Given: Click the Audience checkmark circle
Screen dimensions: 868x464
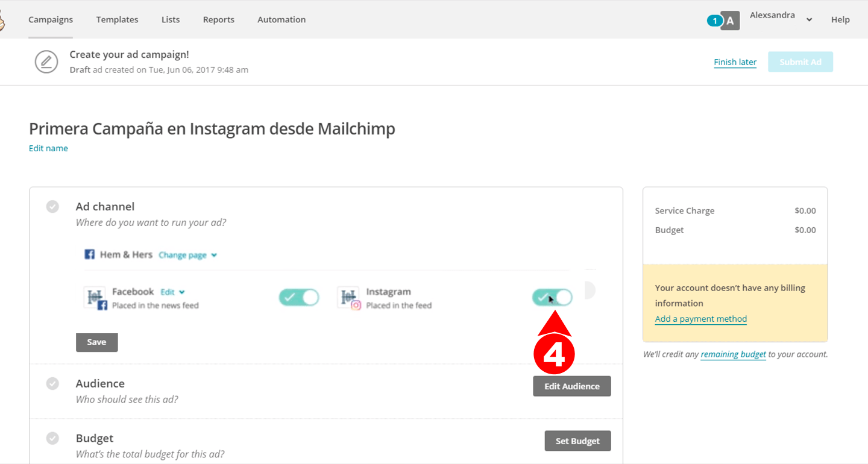Looking at the screenshot, I should pos(53,383).
